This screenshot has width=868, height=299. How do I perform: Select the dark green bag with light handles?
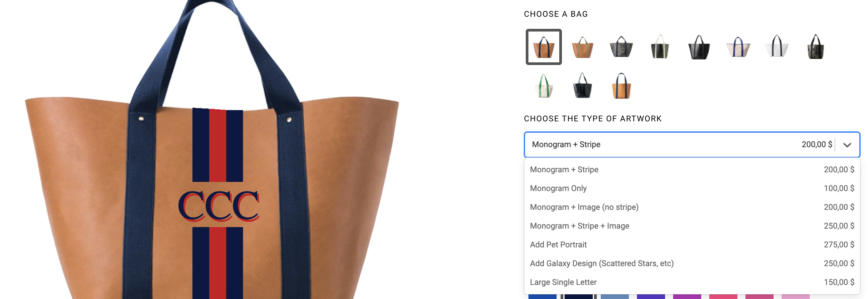(x=660, y=47)
